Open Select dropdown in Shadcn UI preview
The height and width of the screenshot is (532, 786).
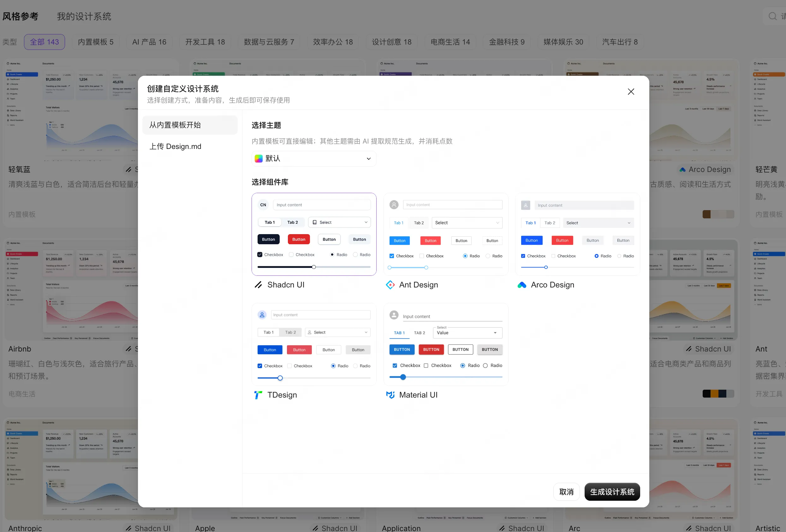coord(340,222)
